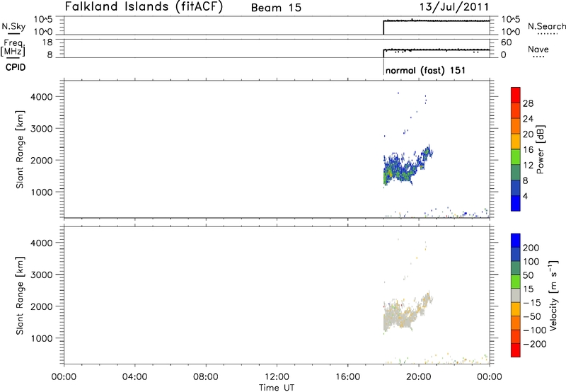Click the frequency trace in the Freq panel
The image size is (566, 392).
coord(437,50)
